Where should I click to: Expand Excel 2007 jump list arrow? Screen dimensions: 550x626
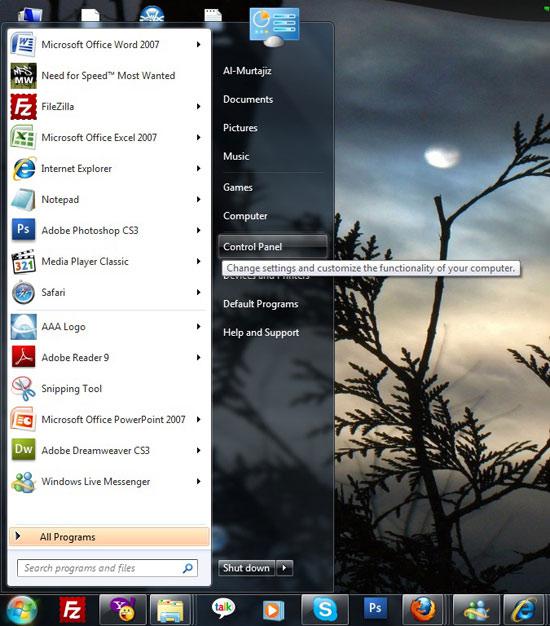click(x=198, y=137)
